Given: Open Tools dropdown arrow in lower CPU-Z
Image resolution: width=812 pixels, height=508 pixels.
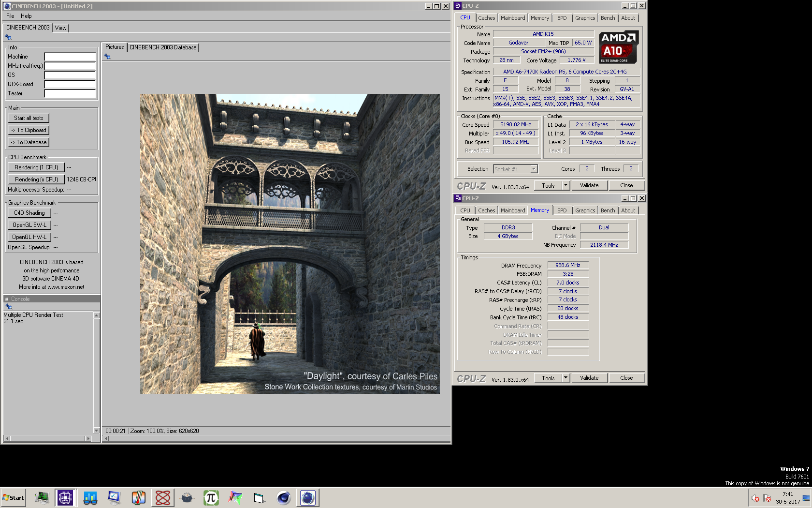Looking at the screenshot, I should (566, 378).
